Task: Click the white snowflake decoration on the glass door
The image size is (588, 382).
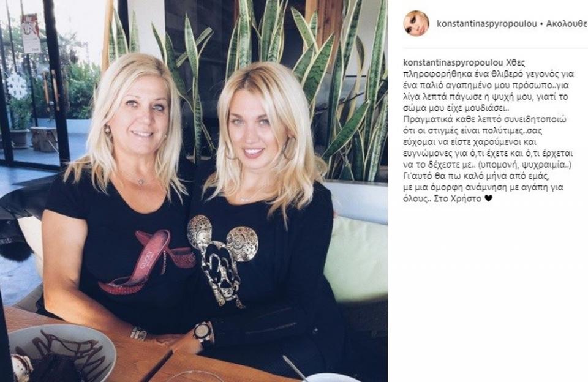Action: coord(17,86)
